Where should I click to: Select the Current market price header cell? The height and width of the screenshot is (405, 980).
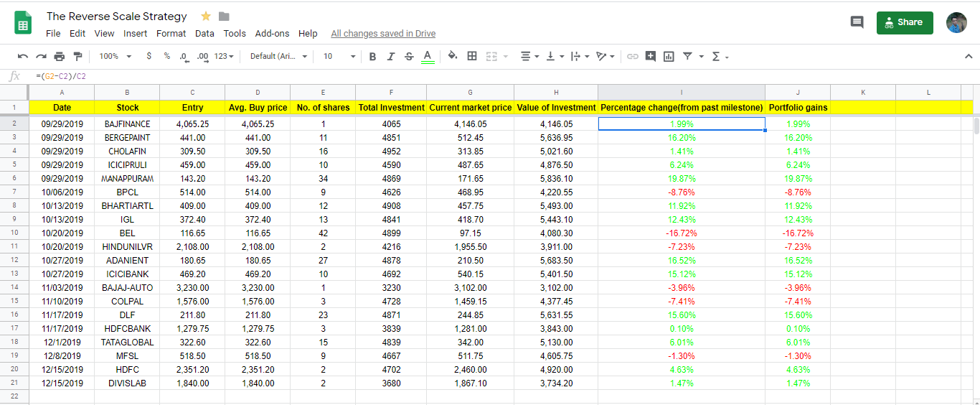pos(470,108)
